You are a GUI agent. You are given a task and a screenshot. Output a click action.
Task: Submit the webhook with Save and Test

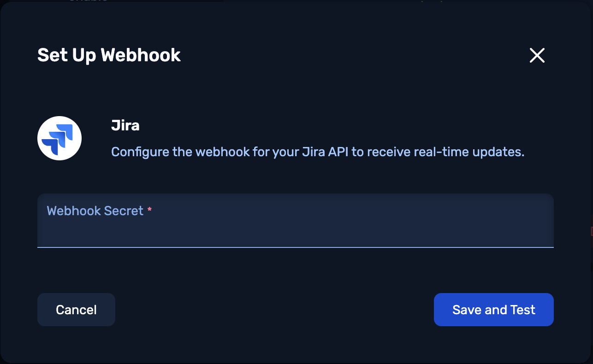[493, 310]
